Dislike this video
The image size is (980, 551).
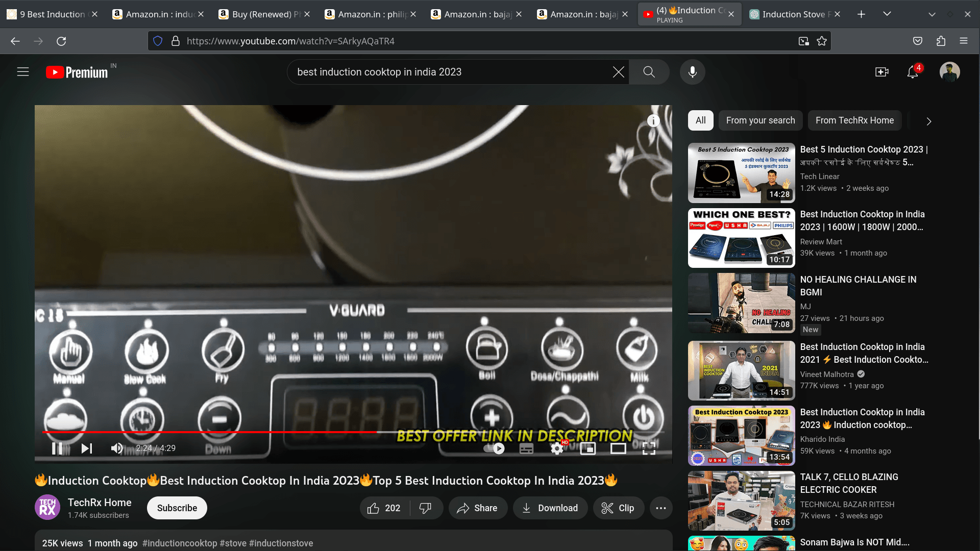(x=426, y=508)
